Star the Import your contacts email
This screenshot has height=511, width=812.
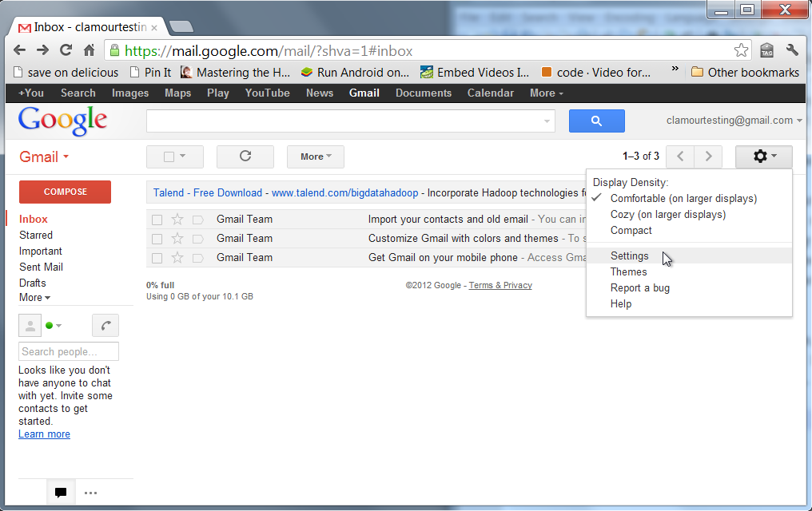(177, 220)
